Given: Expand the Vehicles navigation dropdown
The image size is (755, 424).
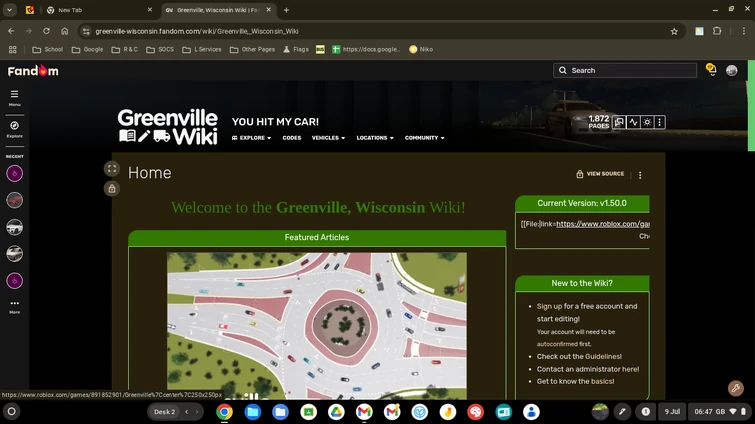Looking at the screenshot, I should [328, 138].
